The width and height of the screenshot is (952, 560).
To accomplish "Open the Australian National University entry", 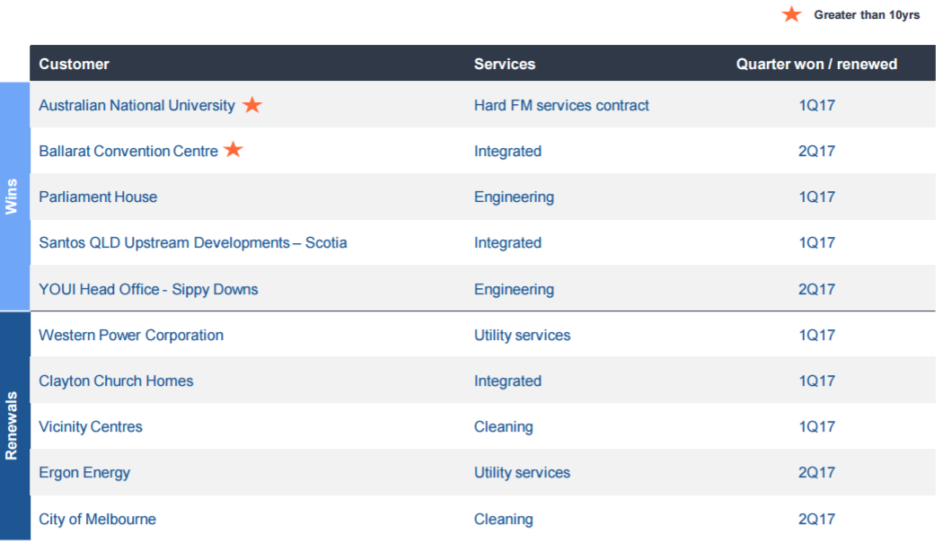I will click(x=137, y=105).
